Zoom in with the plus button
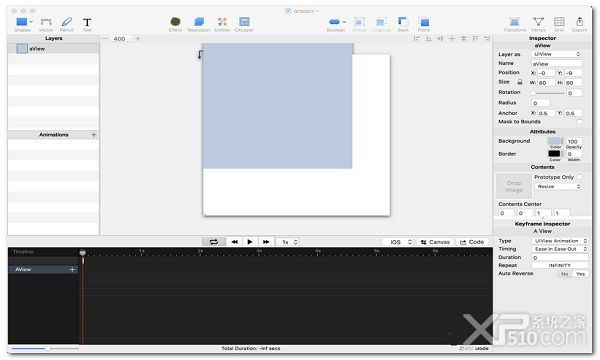 tap(138, 38)
